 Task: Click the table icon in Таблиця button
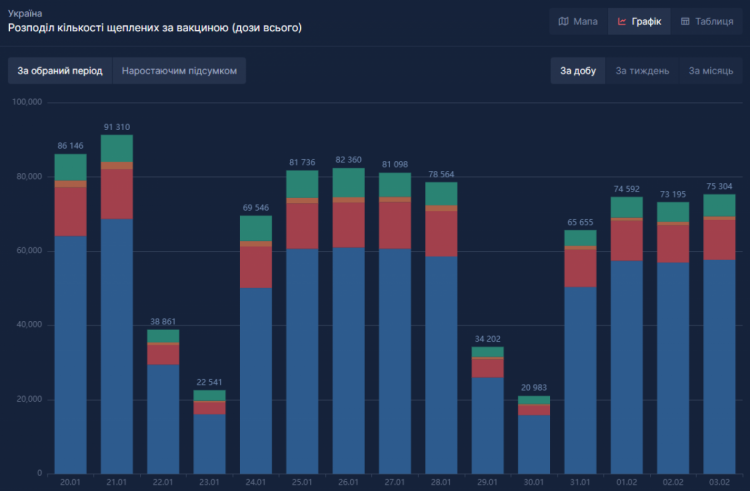(685, 21)
